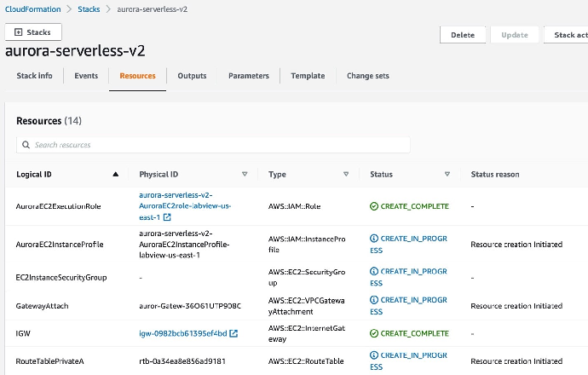
Task: Focus the Search resources input field
Action: point(213,145)
